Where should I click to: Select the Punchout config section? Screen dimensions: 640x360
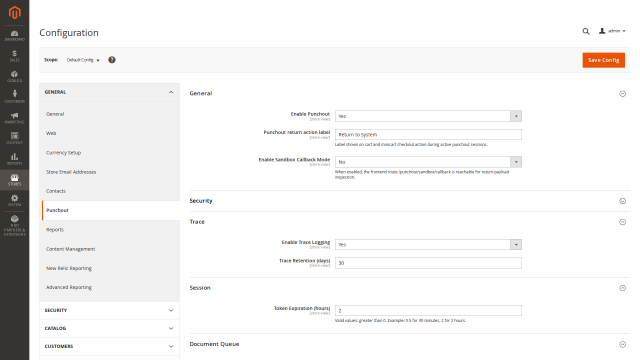click(x=111, y=210)
